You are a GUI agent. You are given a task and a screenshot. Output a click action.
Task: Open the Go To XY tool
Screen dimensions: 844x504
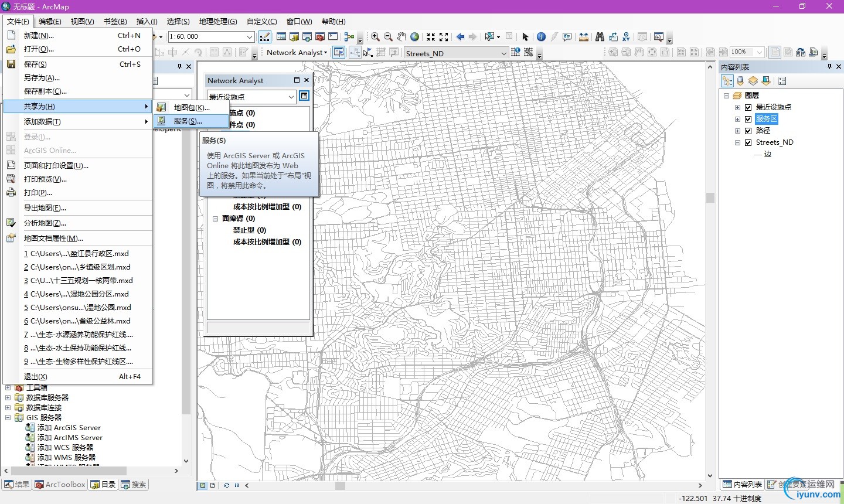626,37
